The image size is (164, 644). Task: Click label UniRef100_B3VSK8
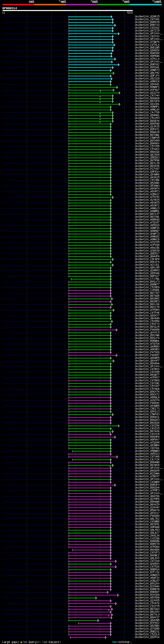(147, 595)
